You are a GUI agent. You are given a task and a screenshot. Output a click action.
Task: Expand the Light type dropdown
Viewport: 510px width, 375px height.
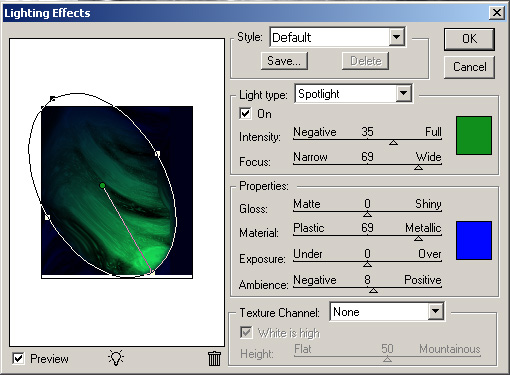tap(404, 93)
